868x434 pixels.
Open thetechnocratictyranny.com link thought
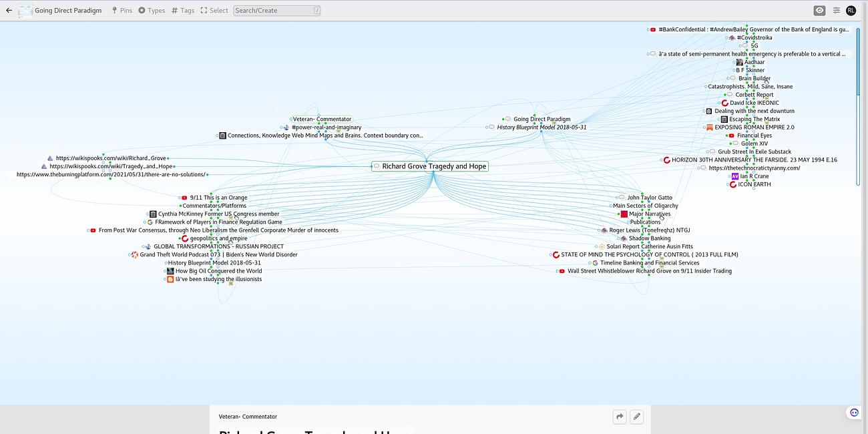pyautogui.click(x=754, y=168)
